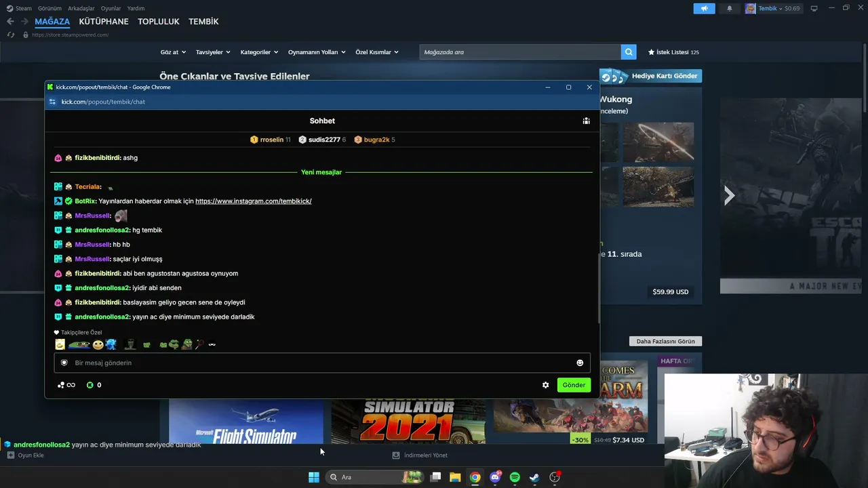Select the round yellow smiley emote
Viewport: 868px width, 488px height.
point(98,344)
